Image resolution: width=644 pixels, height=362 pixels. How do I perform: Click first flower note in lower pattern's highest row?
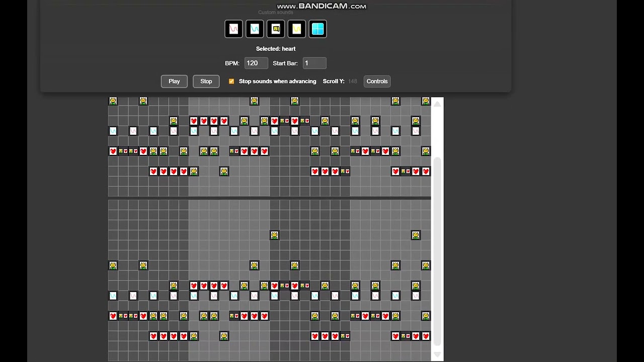tap(274, 235)
